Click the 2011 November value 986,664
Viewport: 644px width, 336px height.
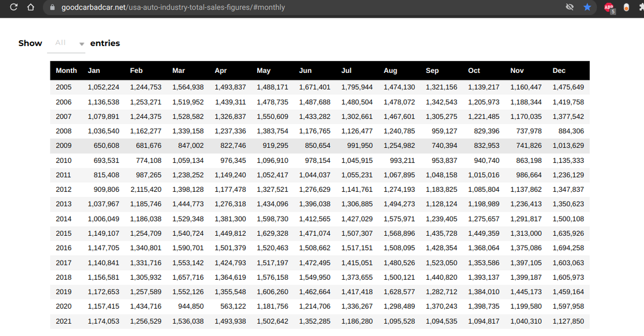pyautogui.click(x=529, y=175)
